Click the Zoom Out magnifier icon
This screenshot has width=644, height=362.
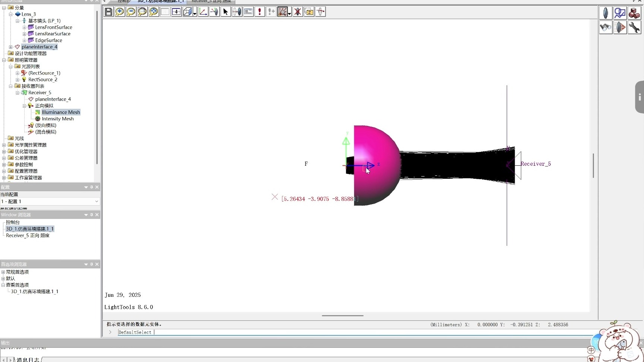coord(131,12)
